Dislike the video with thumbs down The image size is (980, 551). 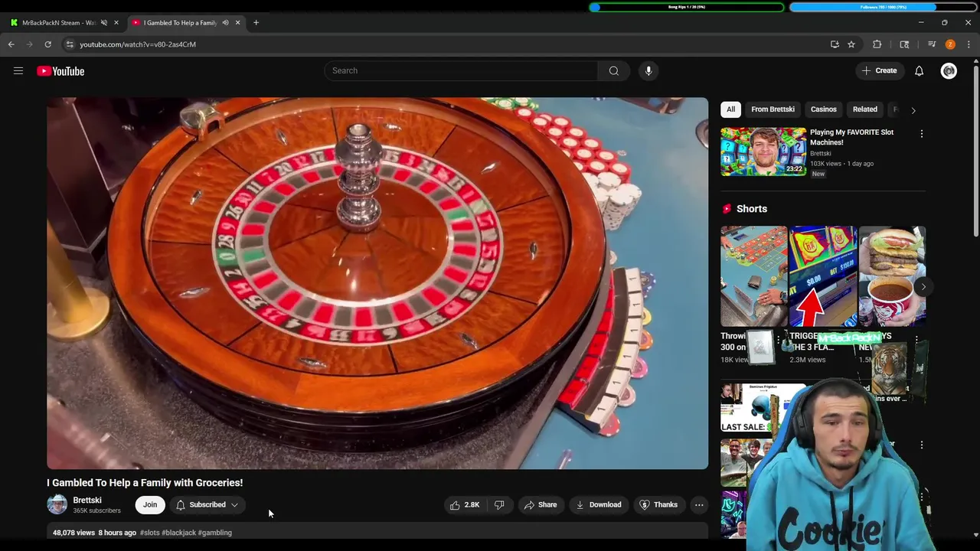(499, 505)
